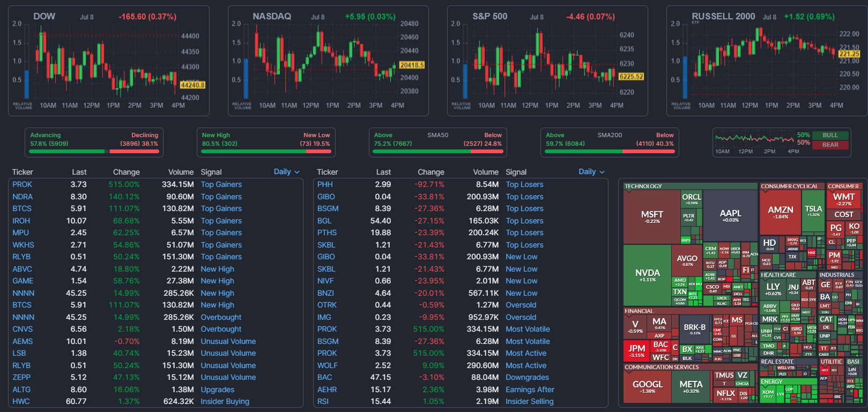Open the BGL ticker link
Image resolution: width=868 pixels, height=412 pixels.
pos(324,221)
